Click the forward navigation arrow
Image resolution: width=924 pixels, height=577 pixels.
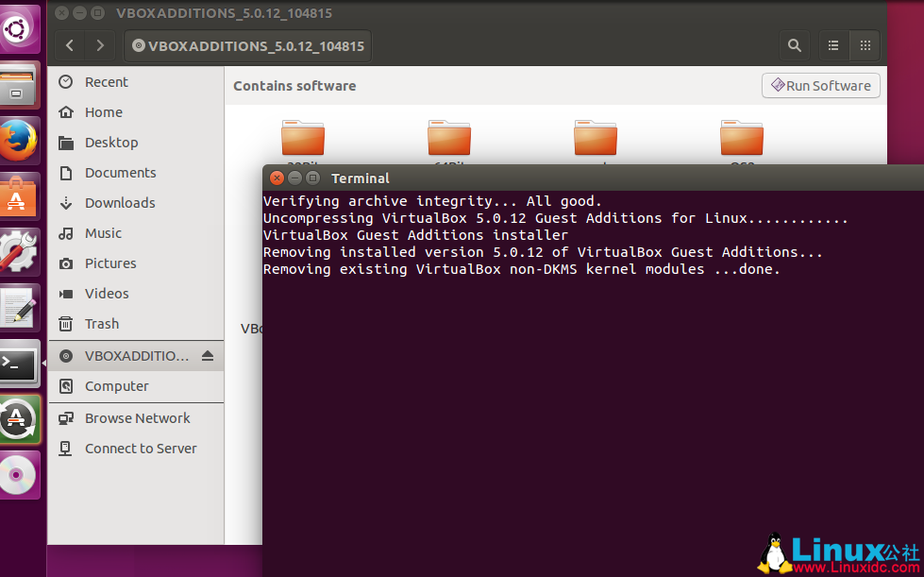[100, 45]
